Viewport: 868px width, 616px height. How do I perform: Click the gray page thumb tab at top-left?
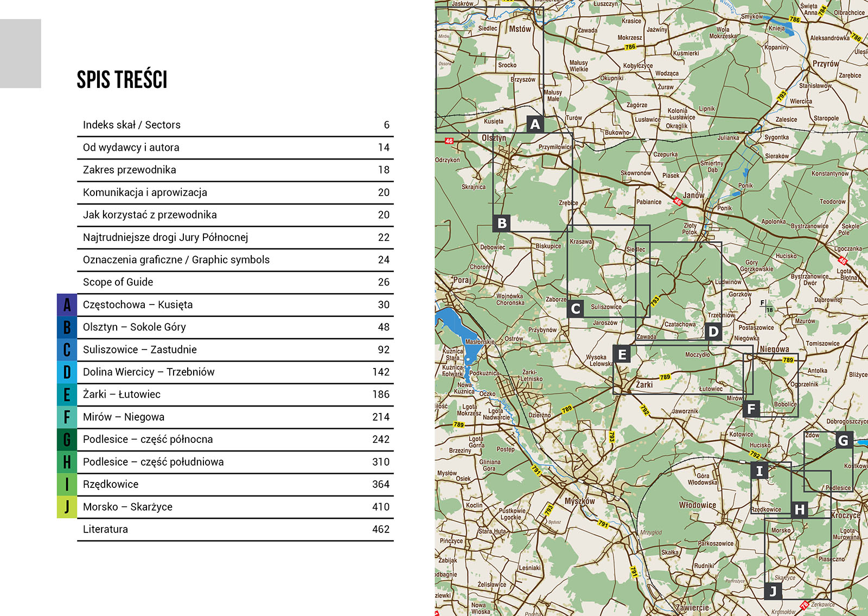(x=21, y=53)
